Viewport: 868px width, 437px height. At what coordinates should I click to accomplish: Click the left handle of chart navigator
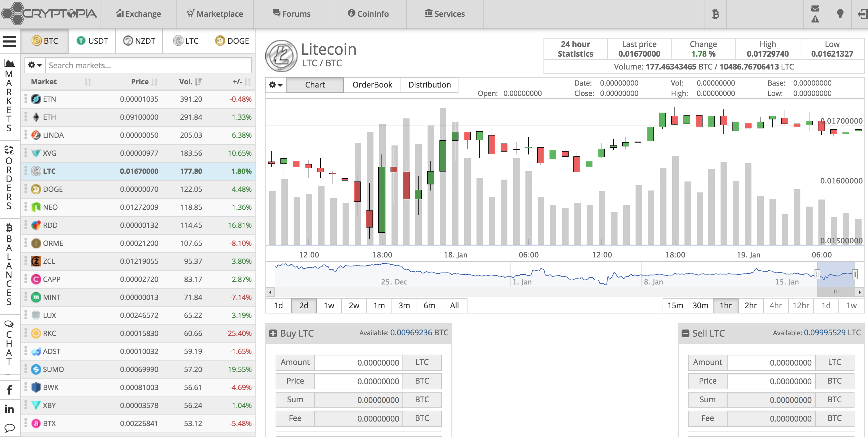coord(817,274)
